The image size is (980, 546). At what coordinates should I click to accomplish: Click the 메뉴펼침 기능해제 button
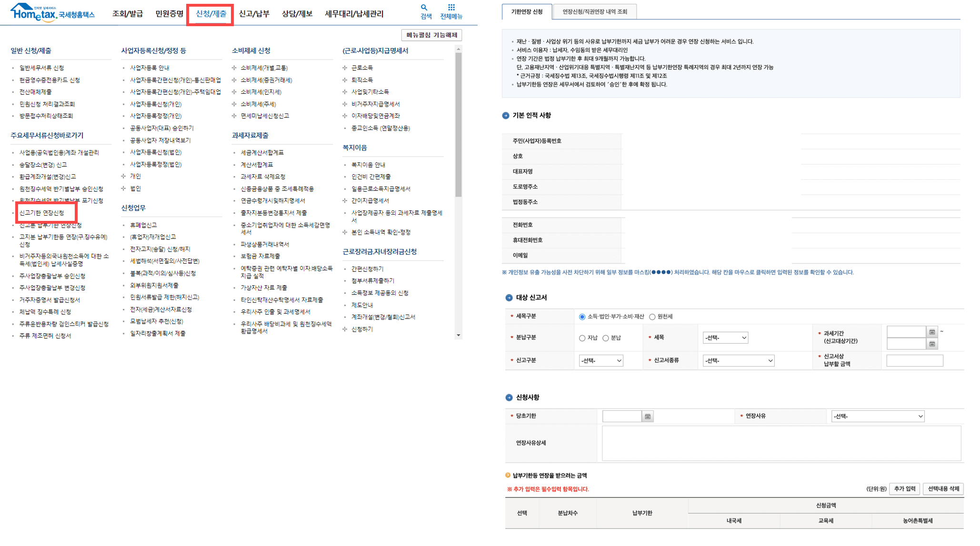(x=431, y=35)
